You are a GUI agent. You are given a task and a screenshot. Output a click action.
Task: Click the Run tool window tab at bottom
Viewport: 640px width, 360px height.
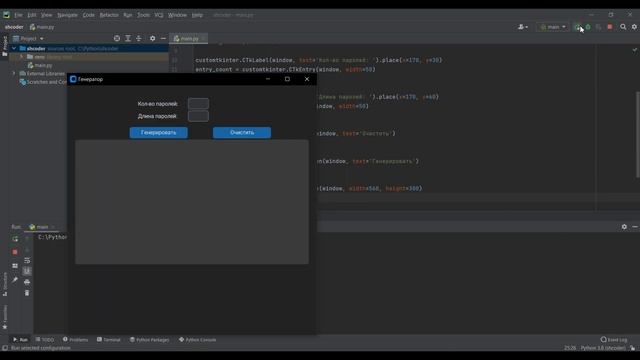pos(20,340)
